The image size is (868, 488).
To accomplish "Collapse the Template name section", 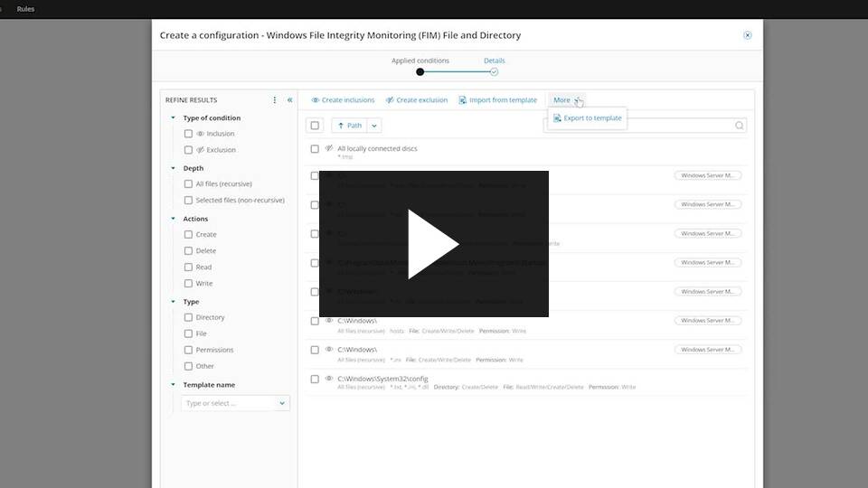I will tap(174, 385).
